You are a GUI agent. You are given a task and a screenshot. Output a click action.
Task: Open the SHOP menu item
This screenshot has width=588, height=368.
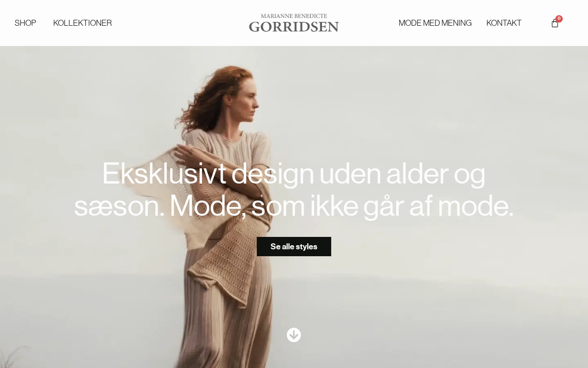[25, 23]
